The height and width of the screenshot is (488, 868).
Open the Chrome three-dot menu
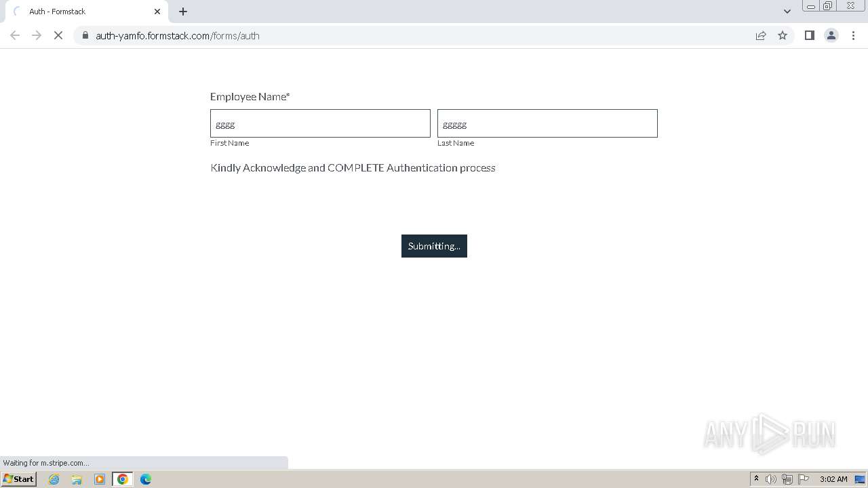pyautogui.click(x=853, y=35)
